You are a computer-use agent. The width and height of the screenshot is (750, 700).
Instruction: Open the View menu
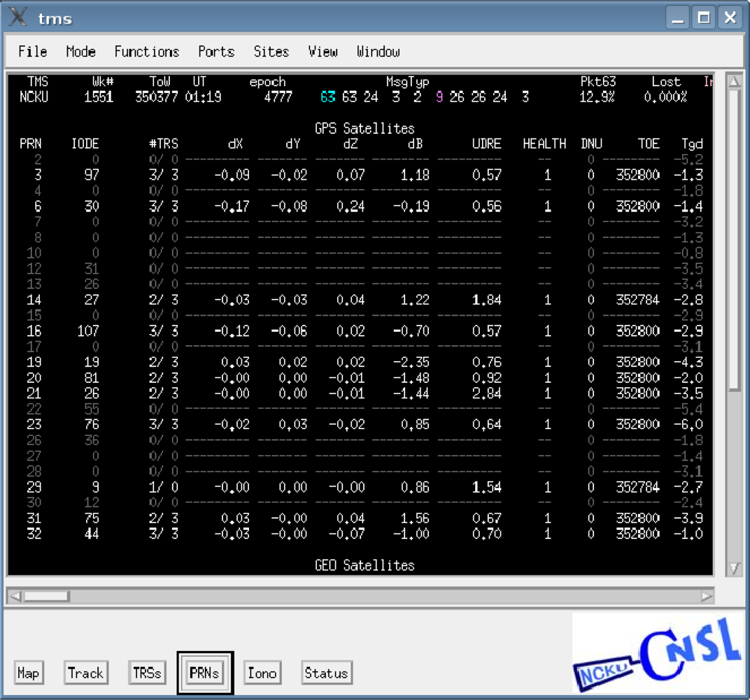[323, 51]
